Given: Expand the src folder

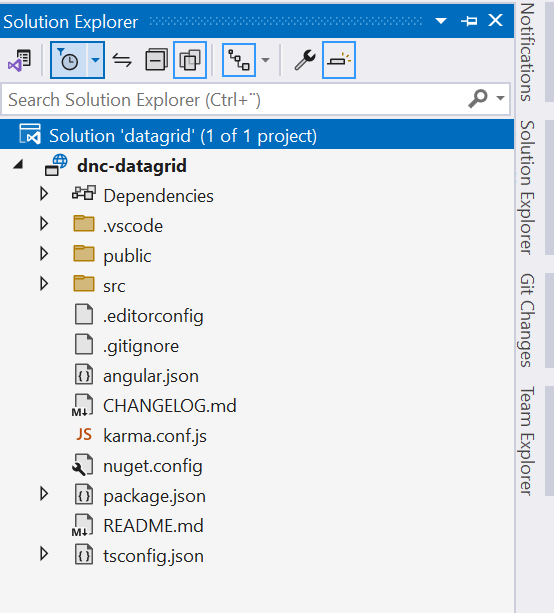Looking at the screenshot, I should [44, 284].
